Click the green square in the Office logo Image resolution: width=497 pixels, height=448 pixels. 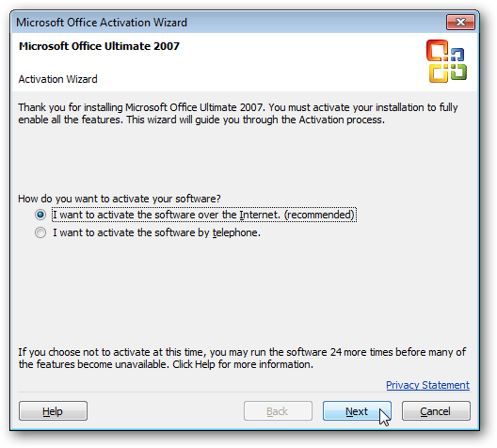458,72
